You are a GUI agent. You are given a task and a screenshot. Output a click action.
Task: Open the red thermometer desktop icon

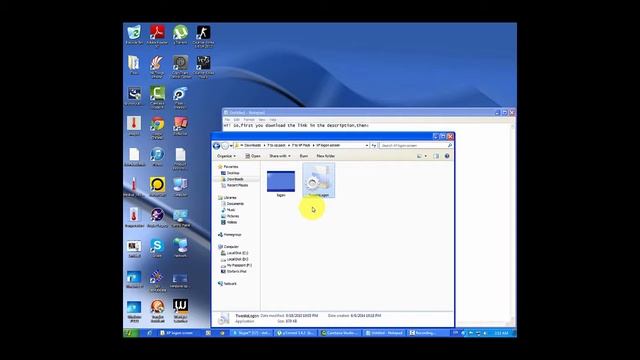tap(134, 126)
